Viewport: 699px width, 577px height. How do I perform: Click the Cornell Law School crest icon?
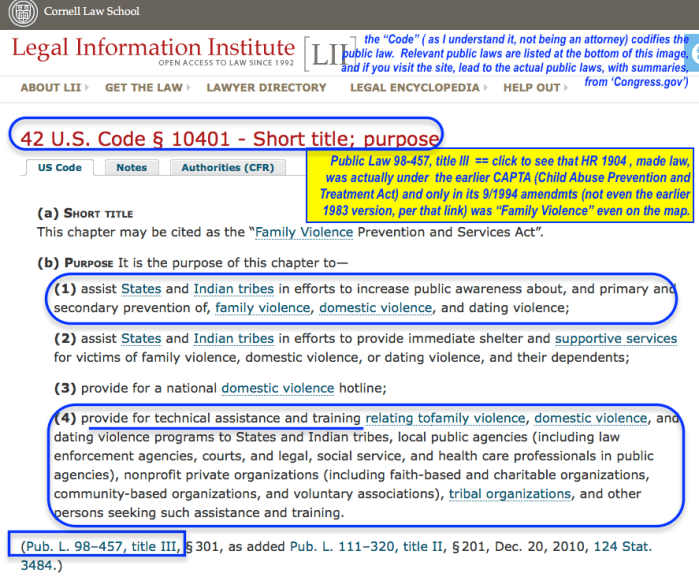click(22, 12)
